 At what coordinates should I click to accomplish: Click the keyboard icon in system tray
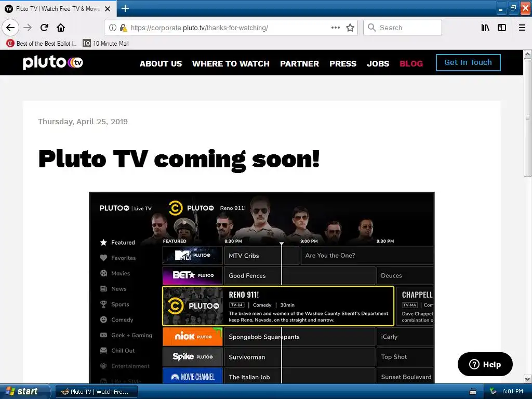(473, 392)
